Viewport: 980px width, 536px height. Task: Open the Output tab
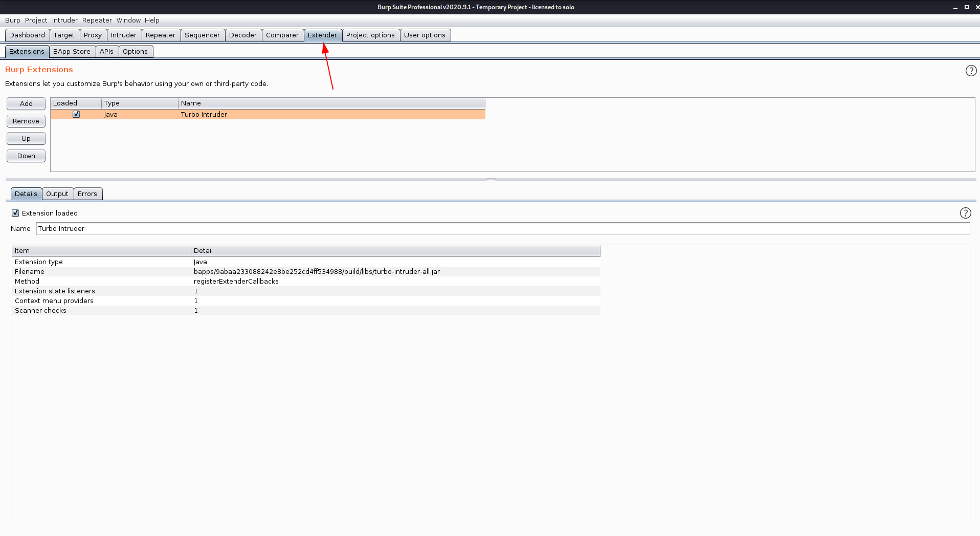[57, 194]
